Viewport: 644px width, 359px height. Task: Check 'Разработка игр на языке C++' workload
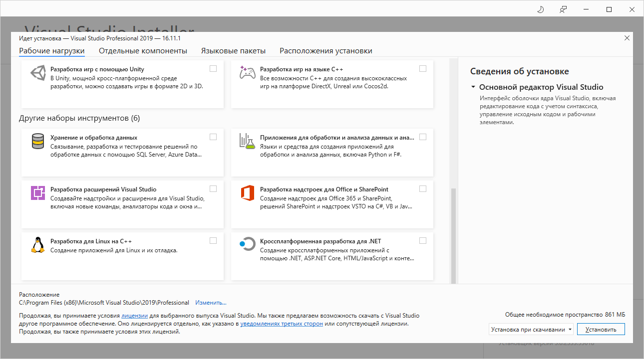coord(423,68)
